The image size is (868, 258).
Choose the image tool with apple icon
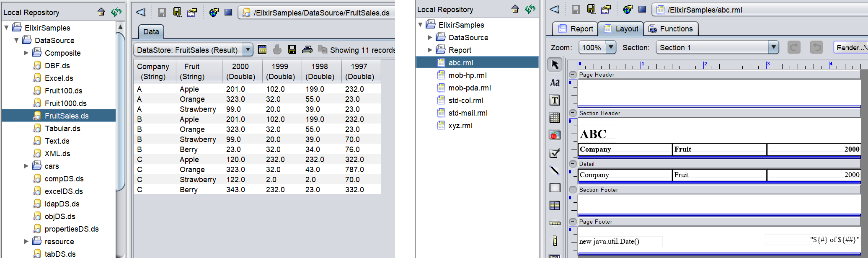click(x=555, y=135)
